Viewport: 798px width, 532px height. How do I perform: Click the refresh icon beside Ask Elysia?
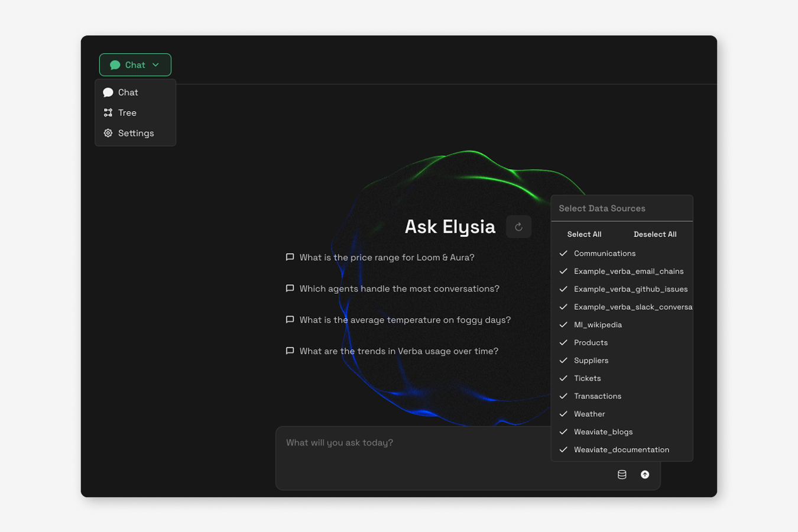[518, 226]
